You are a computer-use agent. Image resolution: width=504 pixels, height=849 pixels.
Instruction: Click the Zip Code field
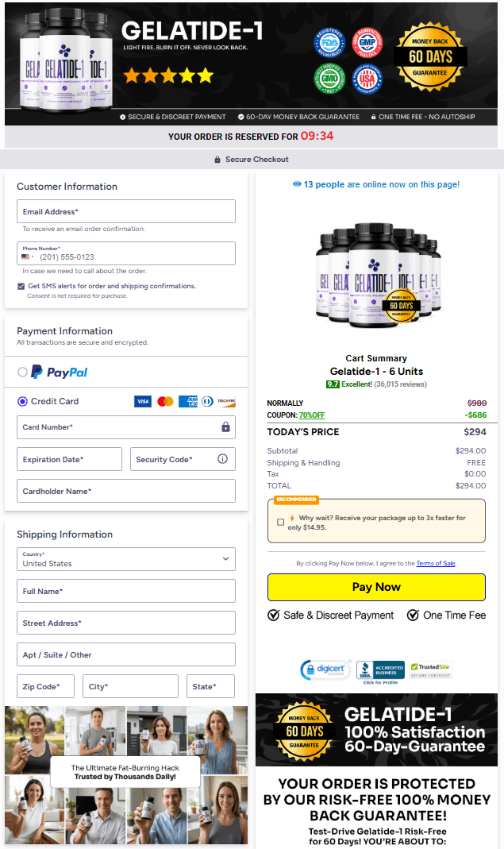45,686
